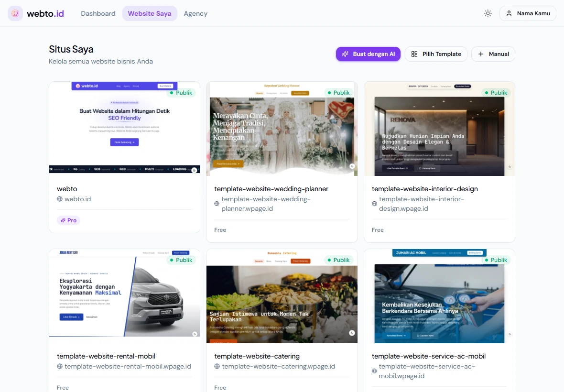Open the template-website-service-ac-mobil.wpage.id link
The height and width of the screenshot is (392, 564).
click(x=427, y=371)
